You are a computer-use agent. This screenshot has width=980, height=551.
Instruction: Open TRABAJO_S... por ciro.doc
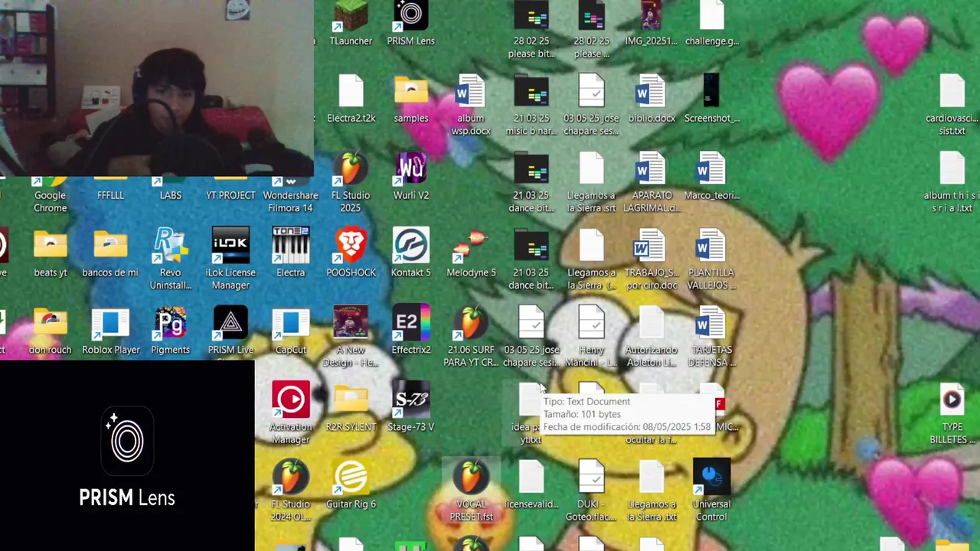pyautogui.click(x=652, y=259)
